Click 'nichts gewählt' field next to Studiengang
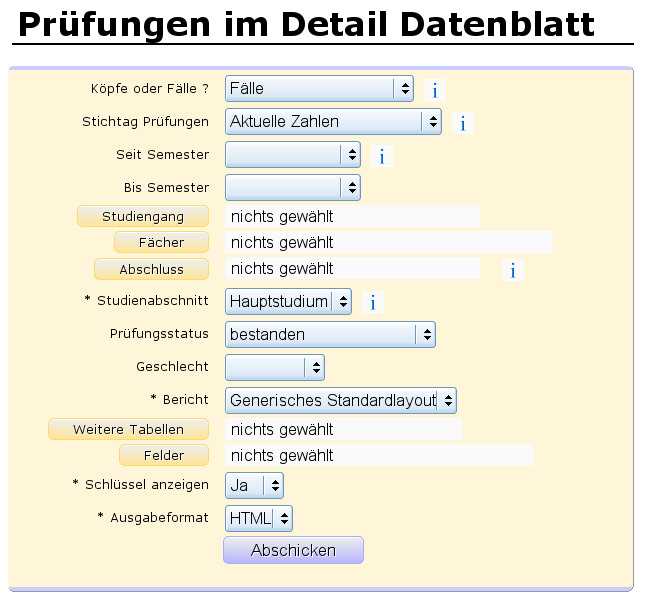The height and width of the screenshot is (606, 647). tap(352, 216)
